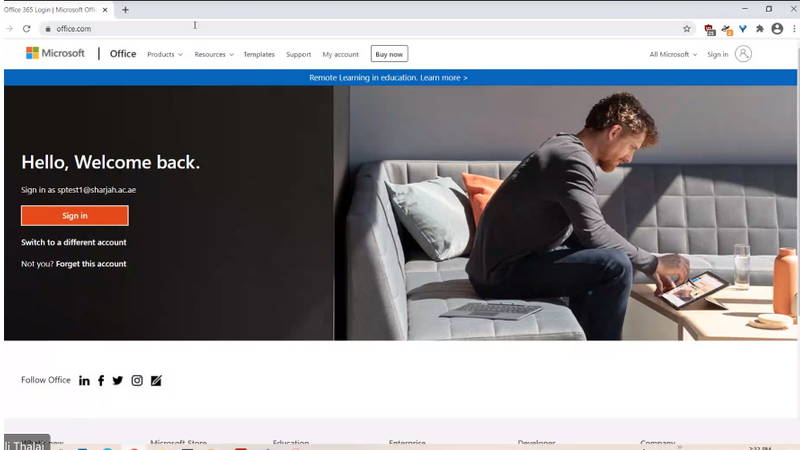The height and width of the screenshot is (450, 800).
Task: Click Switch to a different account
Action: pyautogui.click(x=74, y=242)
